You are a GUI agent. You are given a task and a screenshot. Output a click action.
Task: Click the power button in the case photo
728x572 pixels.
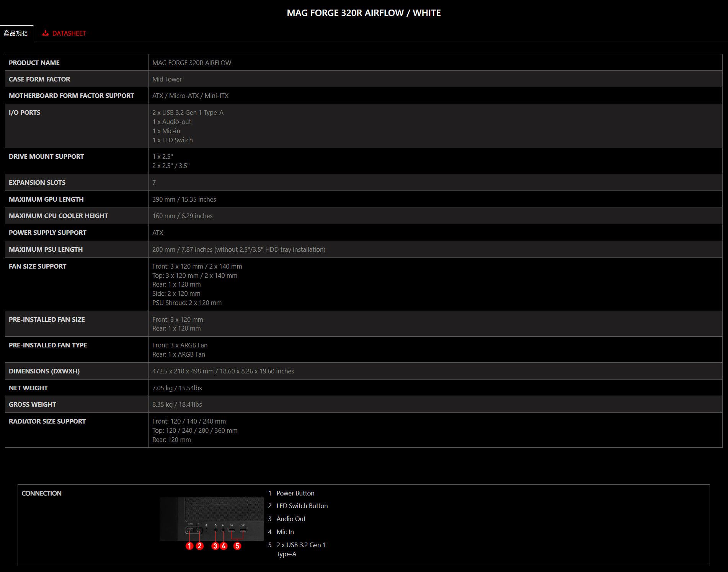[x=189, y=530]
